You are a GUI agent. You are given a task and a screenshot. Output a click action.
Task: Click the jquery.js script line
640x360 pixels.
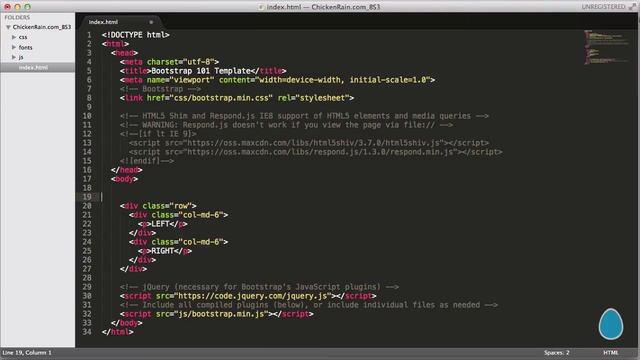(248, 296)
